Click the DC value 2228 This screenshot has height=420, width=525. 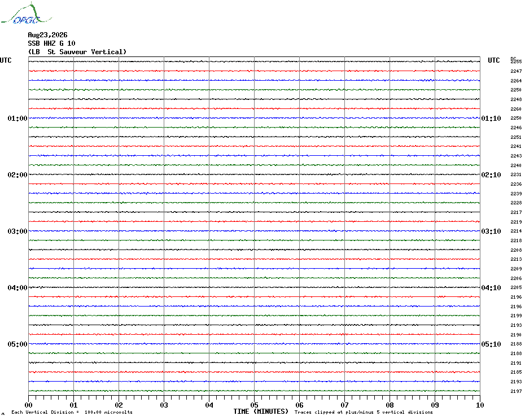point(516,203)
